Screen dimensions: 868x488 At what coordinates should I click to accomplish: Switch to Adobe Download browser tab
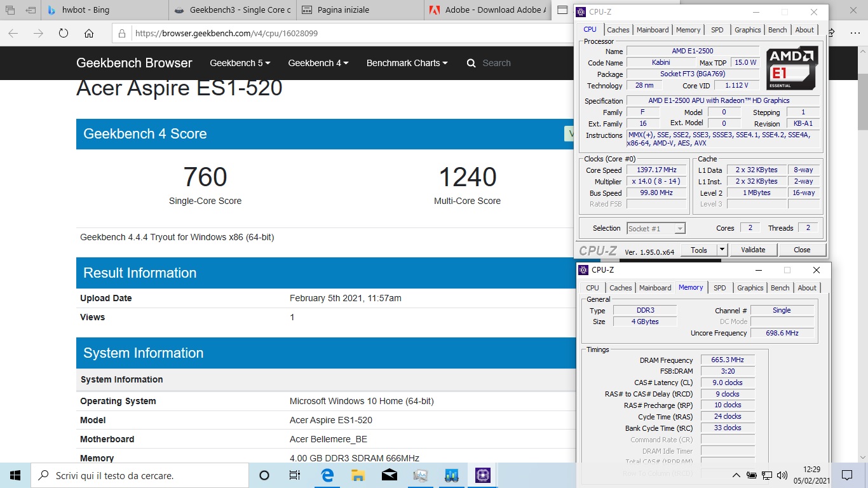[487, 10]
